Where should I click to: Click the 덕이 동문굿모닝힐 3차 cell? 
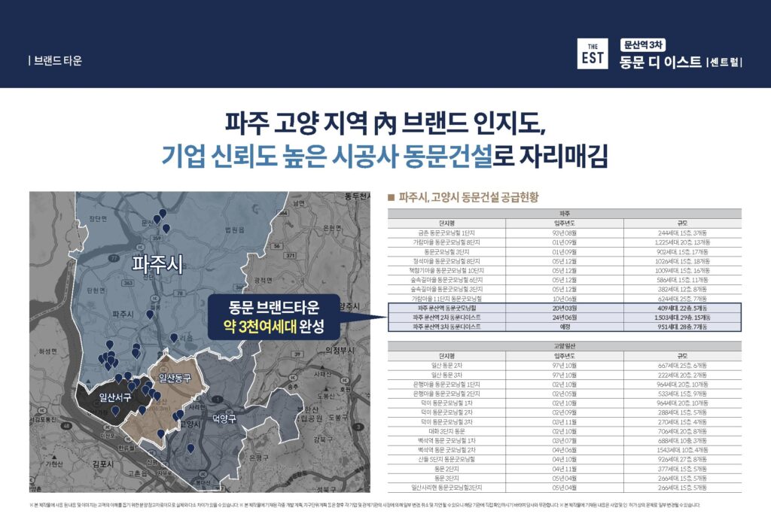(x=446, y=421)
